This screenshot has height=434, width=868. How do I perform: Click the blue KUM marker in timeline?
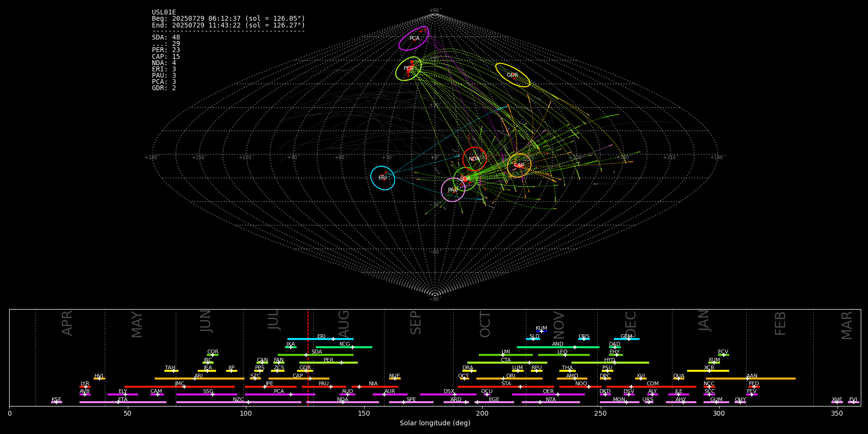(542, 331)
